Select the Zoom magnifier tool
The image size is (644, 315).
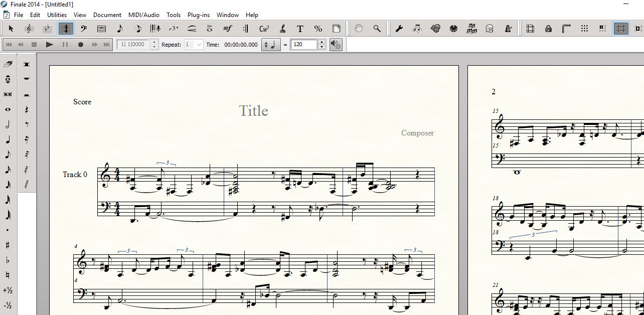(x=377, y=29)
